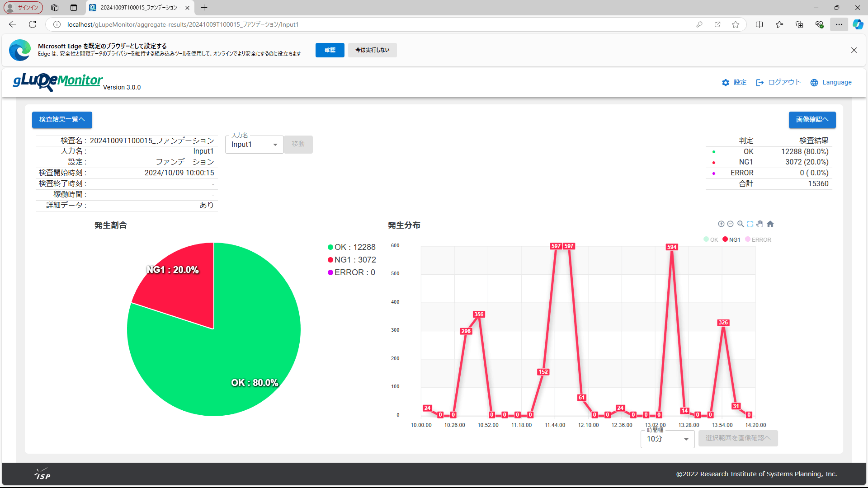Open 設定 via the gear icon

click(726, 83)
